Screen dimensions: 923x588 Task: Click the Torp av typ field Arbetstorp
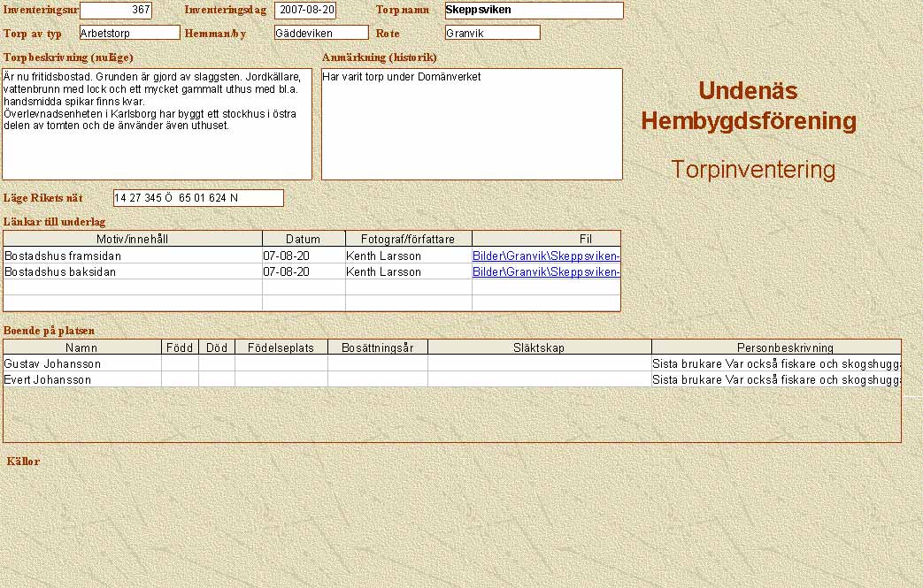(129, 33)
